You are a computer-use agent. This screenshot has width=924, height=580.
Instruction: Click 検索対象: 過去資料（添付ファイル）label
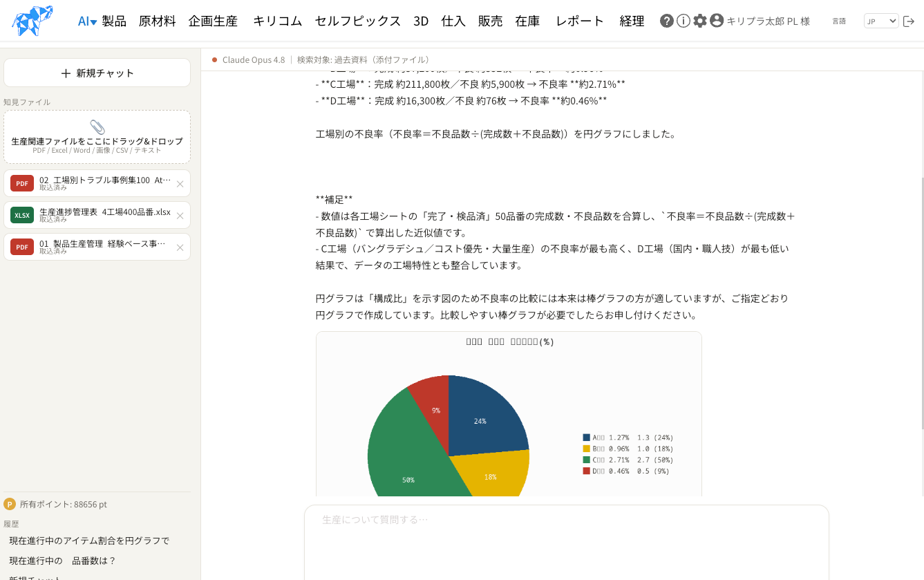point(365,60)
